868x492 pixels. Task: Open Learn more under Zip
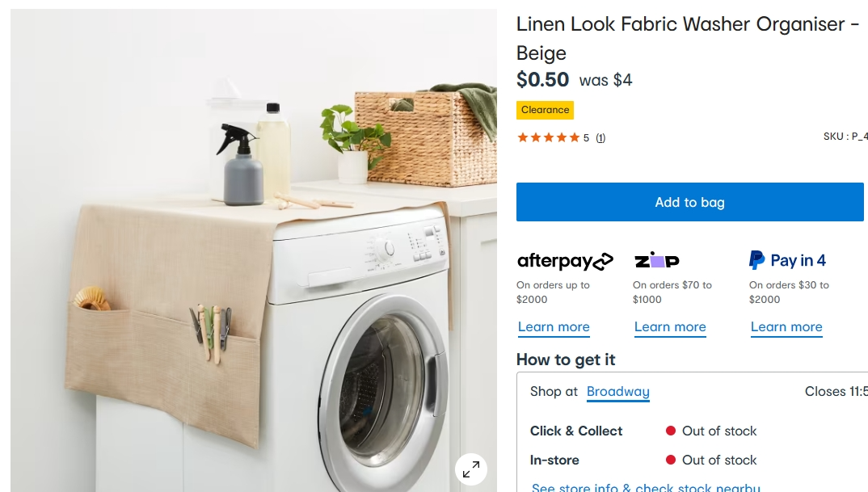click(670, 327)
